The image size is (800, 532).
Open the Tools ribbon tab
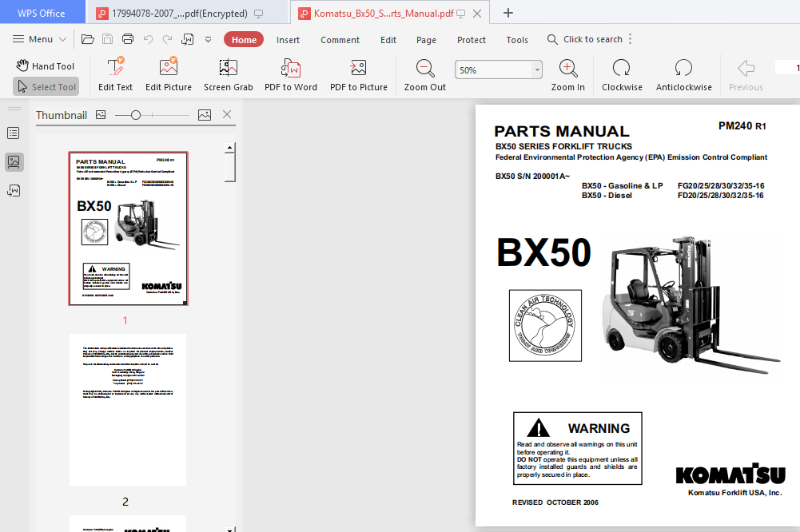click(517, 40)
